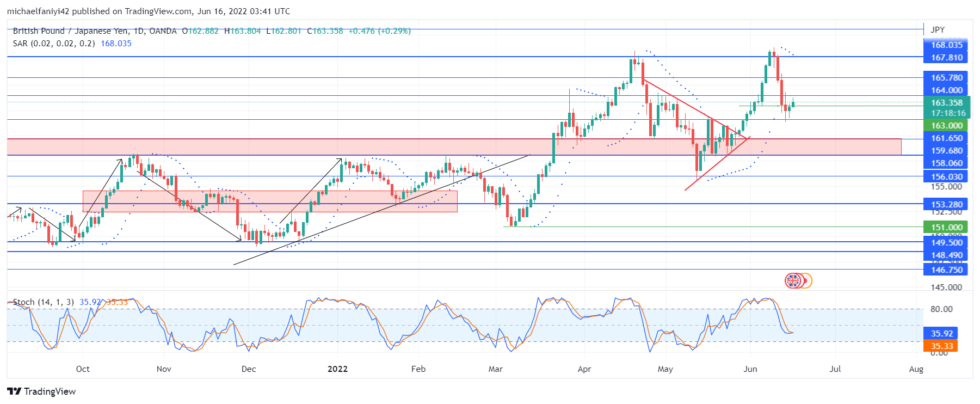This screenshot has width=980, height=404.
Task: Select the 168.035 SAR price label
Action: 946,45
